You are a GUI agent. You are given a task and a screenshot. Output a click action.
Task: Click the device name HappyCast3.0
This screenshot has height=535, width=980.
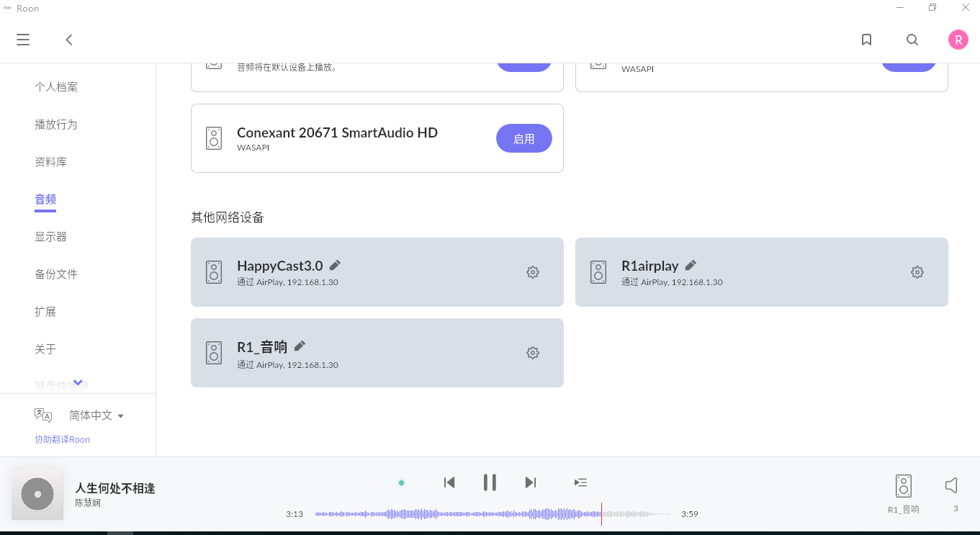[280, 266]
